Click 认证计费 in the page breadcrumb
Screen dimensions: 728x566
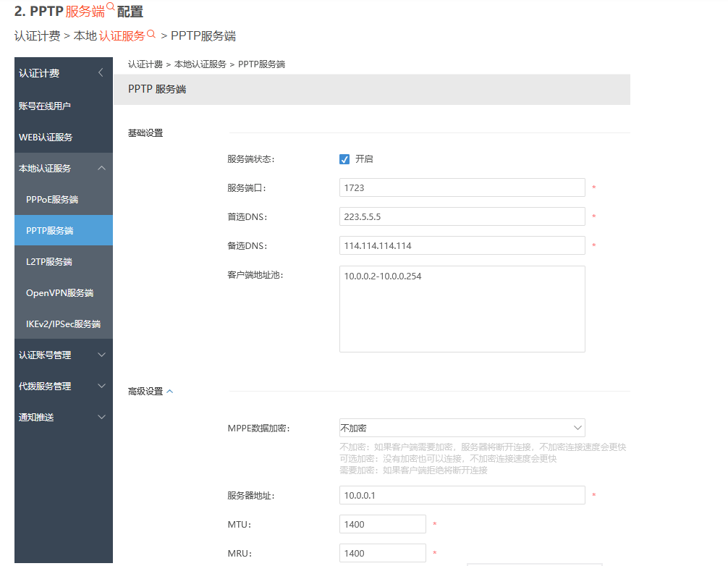pos(145,64)
